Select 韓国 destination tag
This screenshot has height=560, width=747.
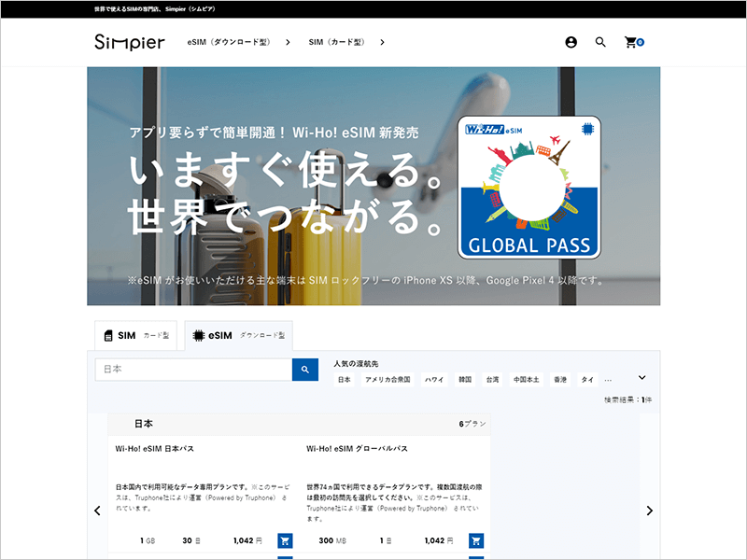465,380
